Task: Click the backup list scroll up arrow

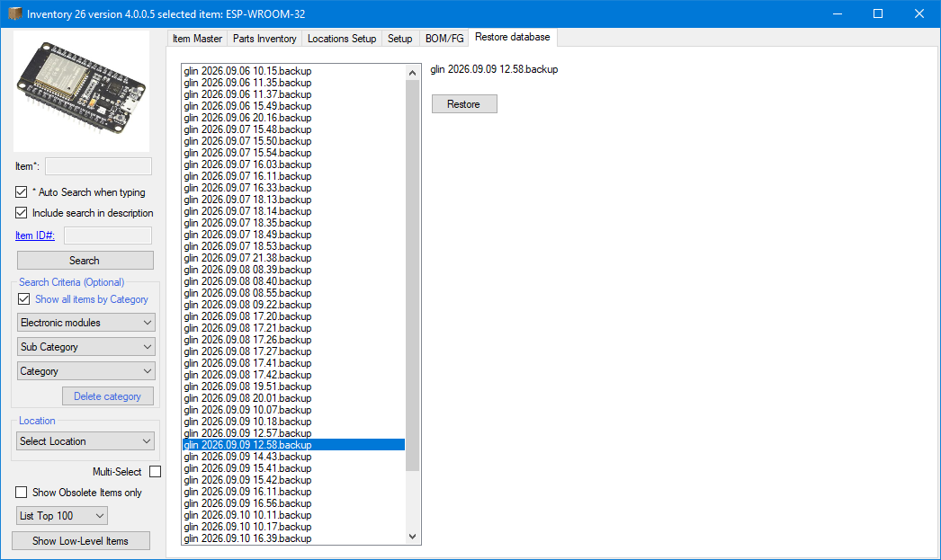Action: pos(412,73)
